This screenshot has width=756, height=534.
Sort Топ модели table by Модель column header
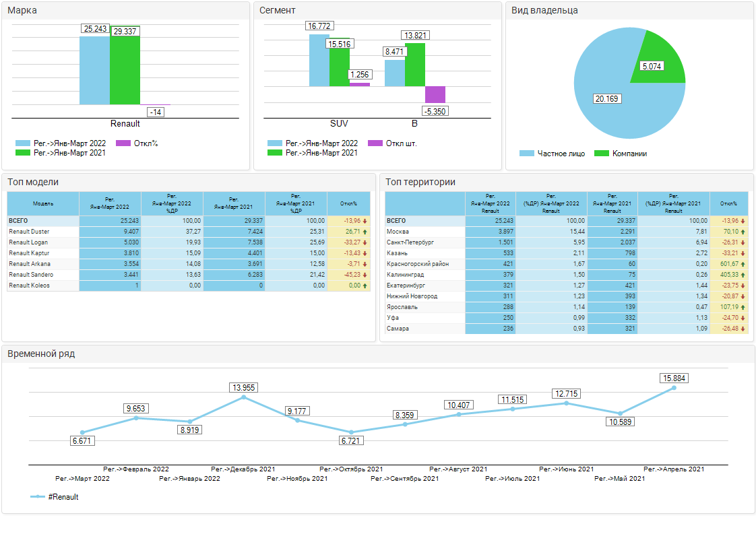43,203
